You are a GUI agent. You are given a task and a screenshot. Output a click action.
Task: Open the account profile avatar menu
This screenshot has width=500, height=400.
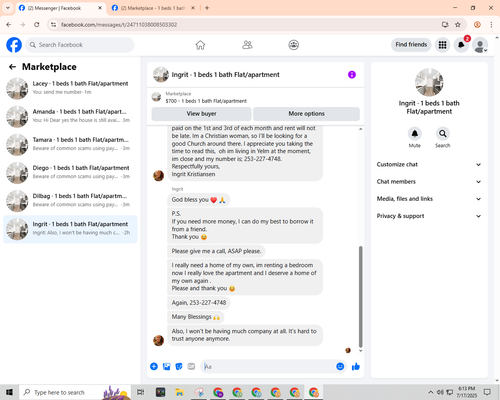(x=480, y=45)
